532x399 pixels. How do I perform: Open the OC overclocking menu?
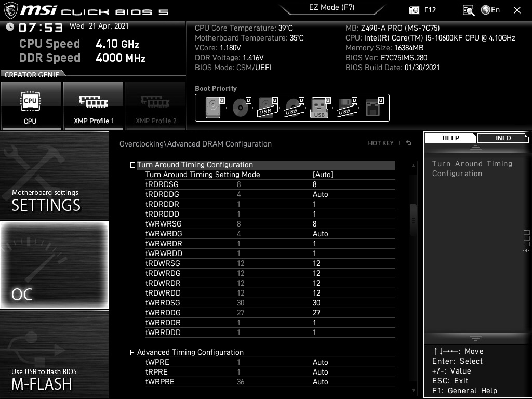54,265
